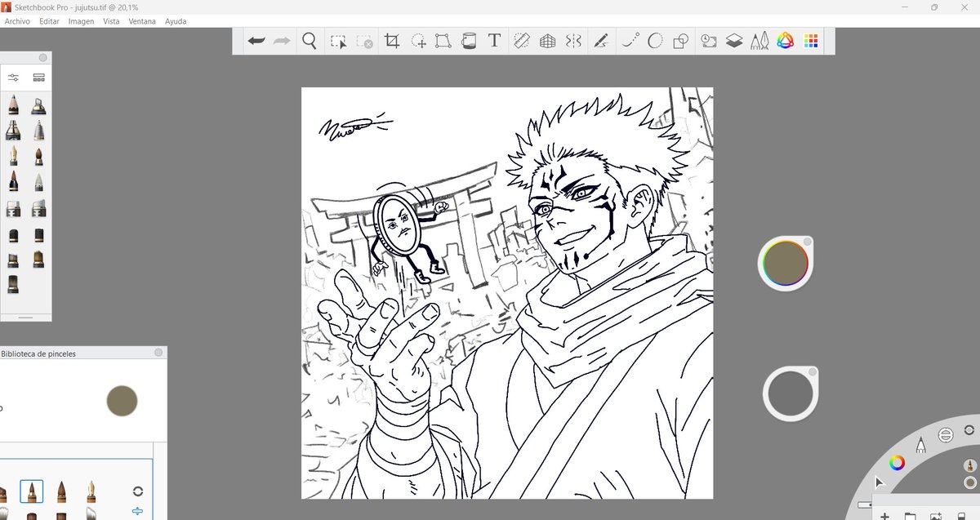The height and width of the screenshot is (520, 980).
Task: Select the Text tool
Action: click(494, 41)
